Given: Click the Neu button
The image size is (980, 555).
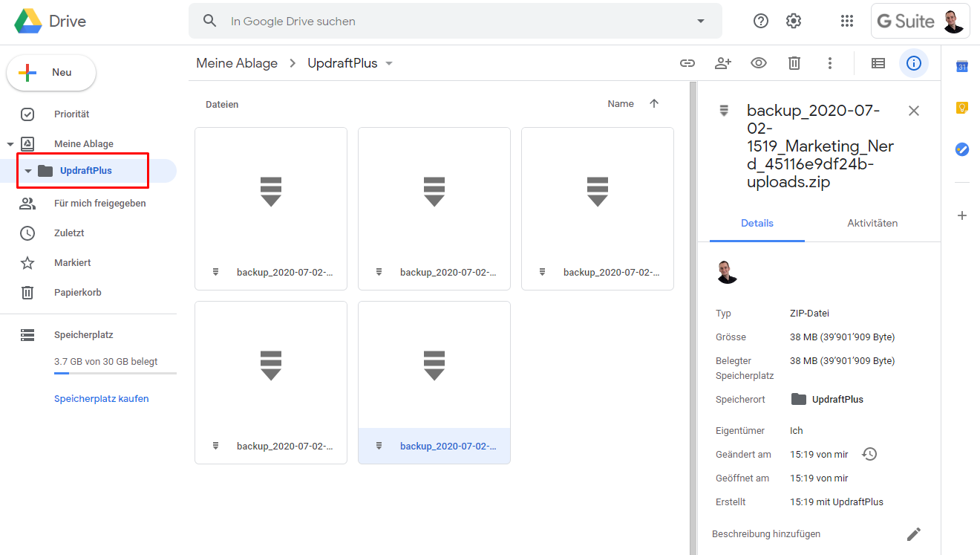Looking at the screenshot, I should (51, 73).
